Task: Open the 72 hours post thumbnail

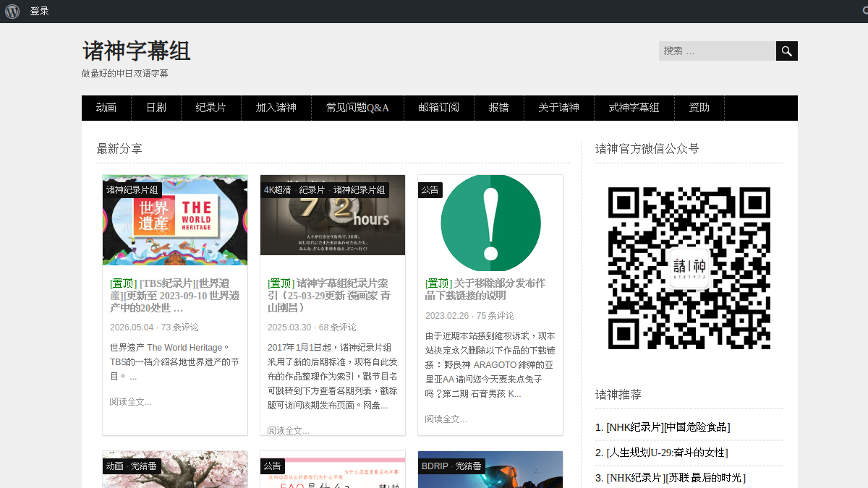Action: (333, 215)
